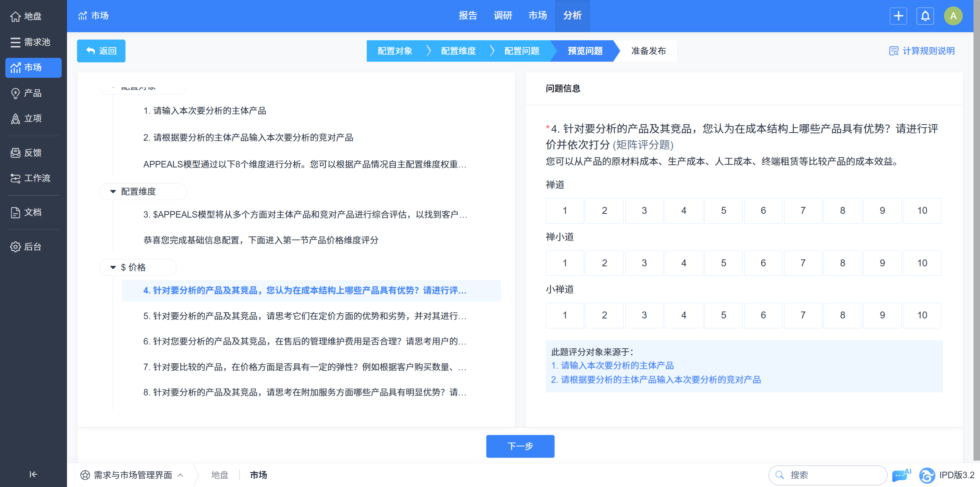Rate 禅道 with score 7
The width and height of the screenshot is (980, 487).
click(x=803, y=211)
